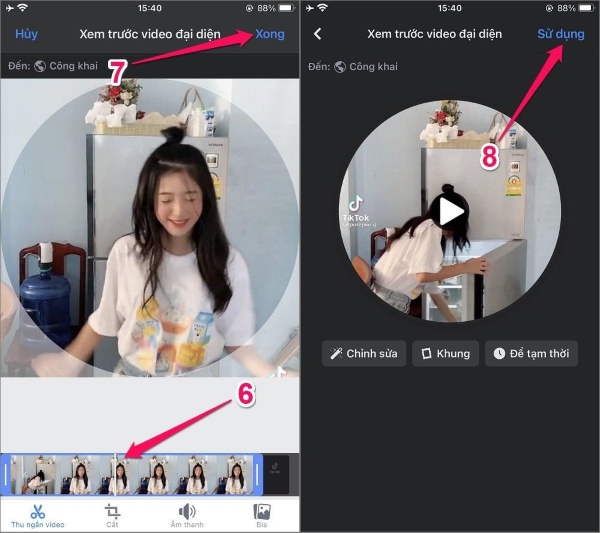
Task: Tap the battery indicator in right status bar
Action: 583,8
